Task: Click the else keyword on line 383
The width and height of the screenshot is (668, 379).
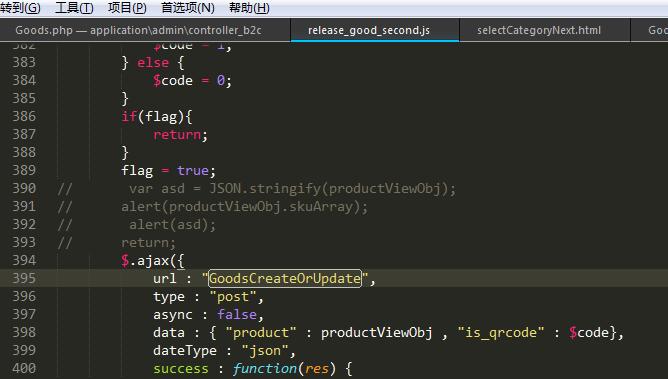Action: tap(153, 63)
